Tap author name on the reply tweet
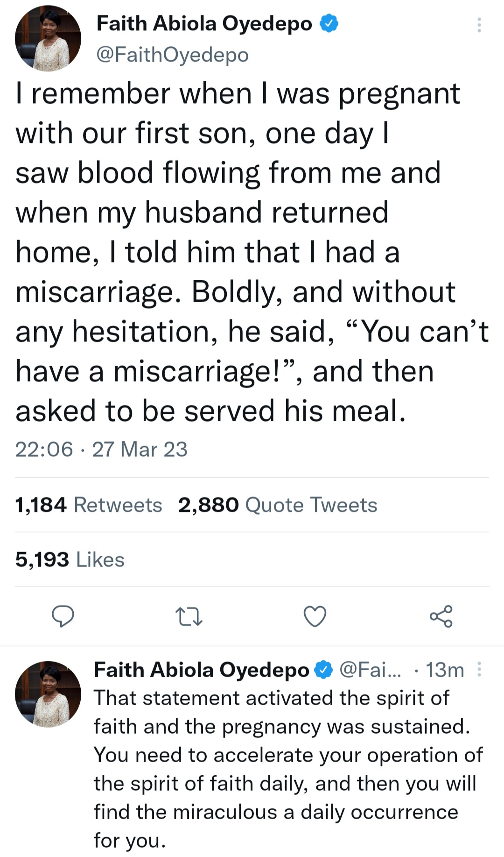Screen dimensions: 504x857 click(201, 670)
